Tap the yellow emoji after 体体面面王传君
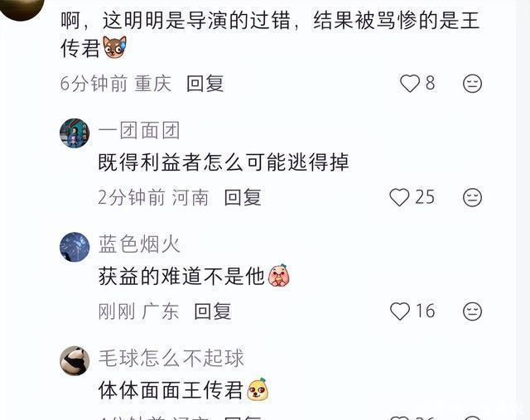 click(x=258, y=389)
